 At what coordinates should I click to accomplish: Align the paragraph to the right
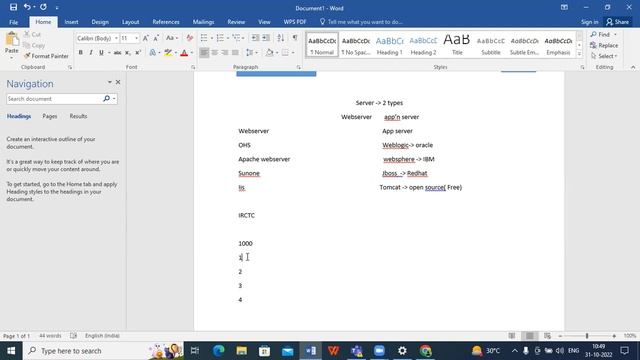pos(224,53)
